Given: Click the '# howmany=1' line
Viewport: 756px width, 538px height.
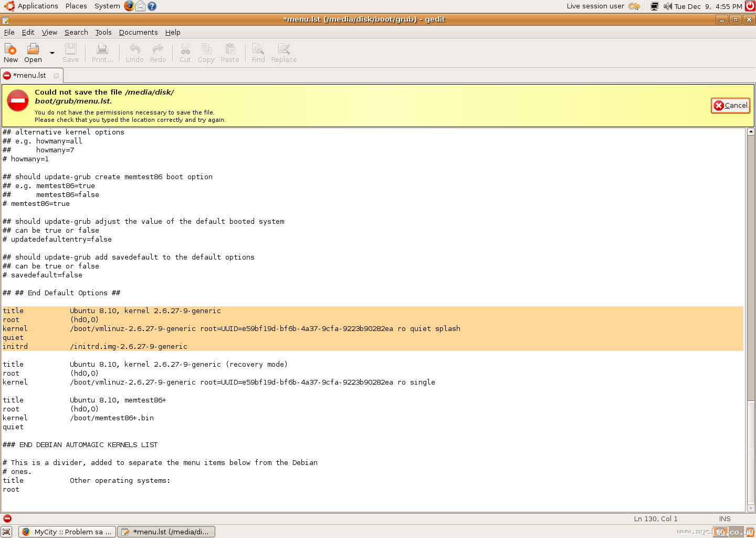Looking at the screenshot, I should pos(26,159).
